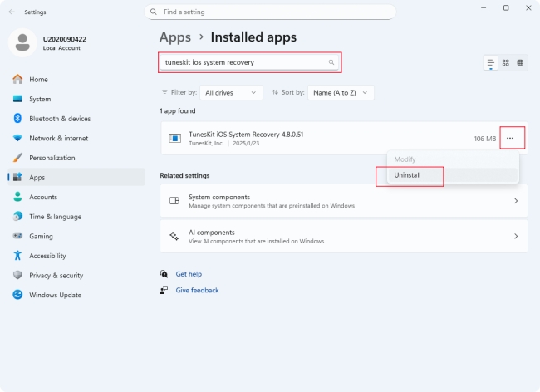
Task: Open the Filter by All drives dropdown
Action: pyautogui.click(x=231, y=92)
